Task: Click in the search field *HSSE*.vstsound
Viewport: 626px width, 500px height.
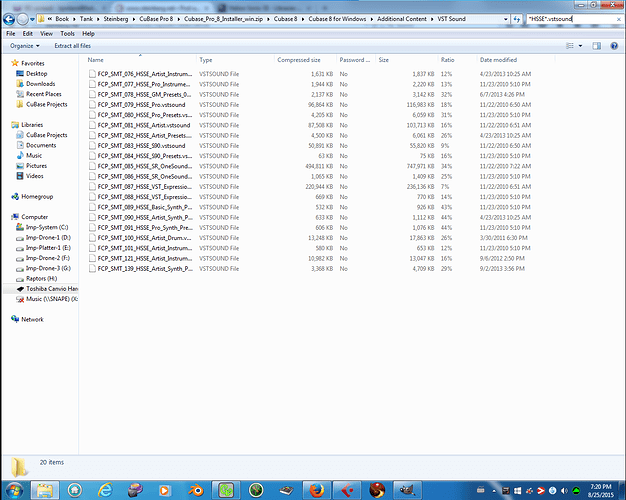Action: point(570,19)
